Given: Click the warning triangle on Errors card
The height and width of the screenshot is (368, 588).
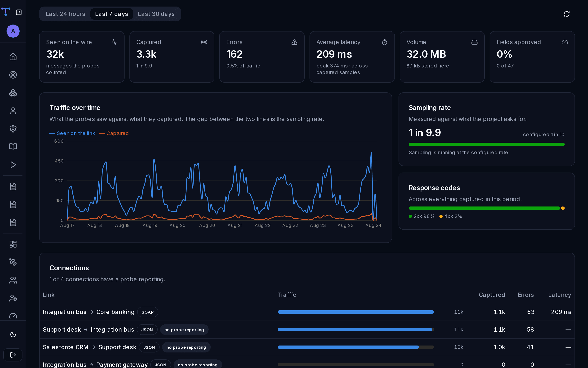Looking at the screenshot, I should tap(294, 42).
